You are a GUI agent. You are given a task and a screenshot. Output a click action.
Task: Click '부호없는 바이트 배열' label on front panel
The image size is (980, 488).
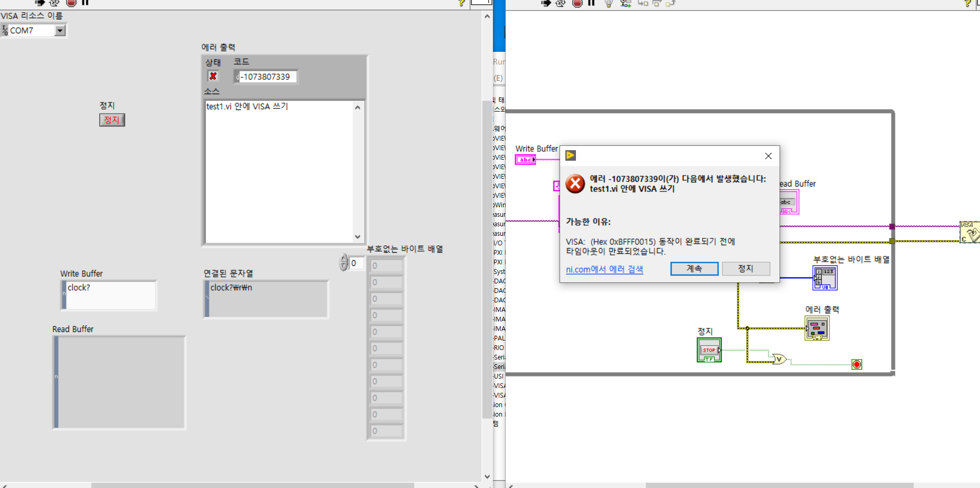coord(405,248)
